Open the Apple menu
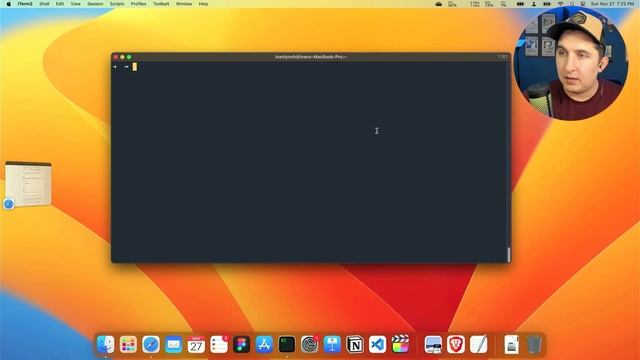640x360 pixels. (9, 4)
